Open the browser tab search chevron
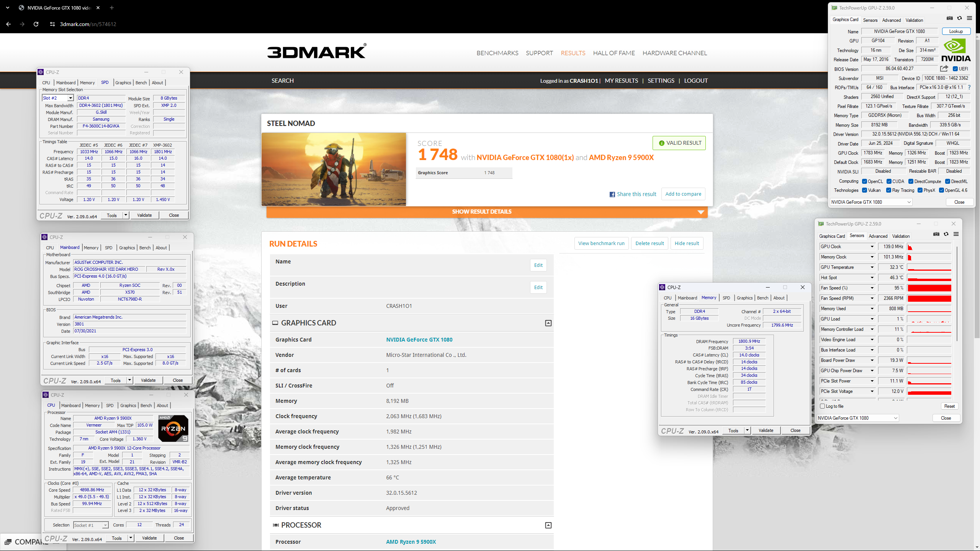Viewport: 980px width, 551px height. [7, 8]
